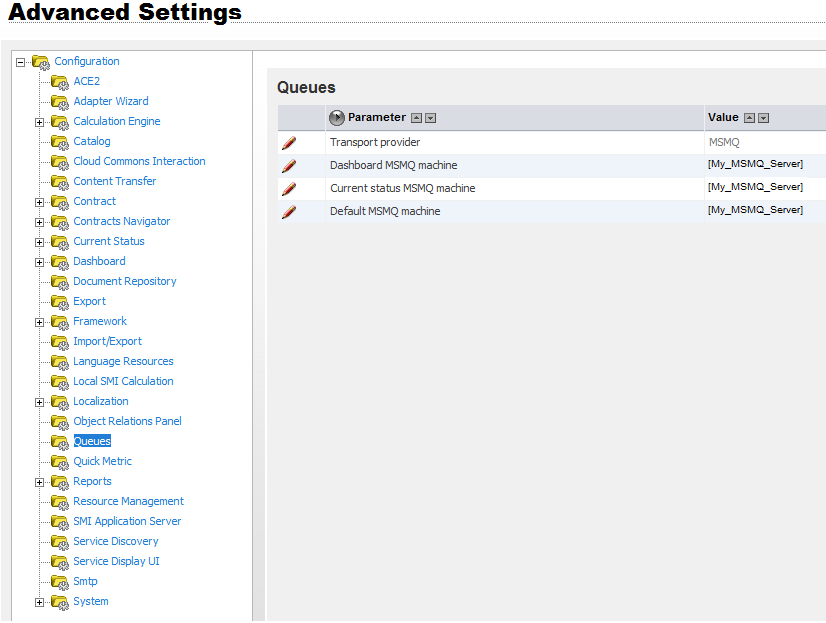Click the Configuration root folder icon

point(41,62)
